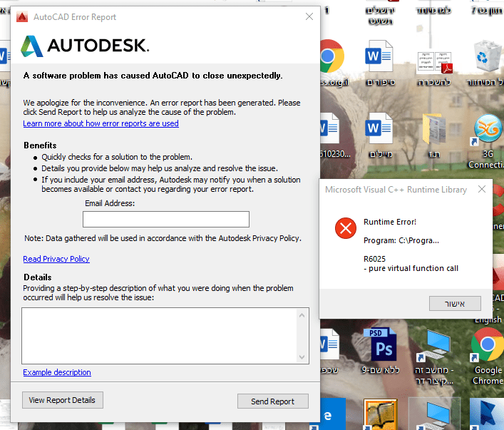
Task: Select the 'Program: C:\Progra...' line
Action: pos(401,240)
